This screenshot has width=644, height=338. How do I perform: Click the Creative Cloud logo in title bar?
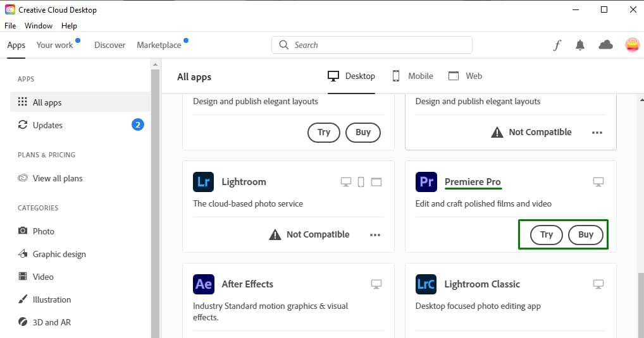click(x=10, y=9)
